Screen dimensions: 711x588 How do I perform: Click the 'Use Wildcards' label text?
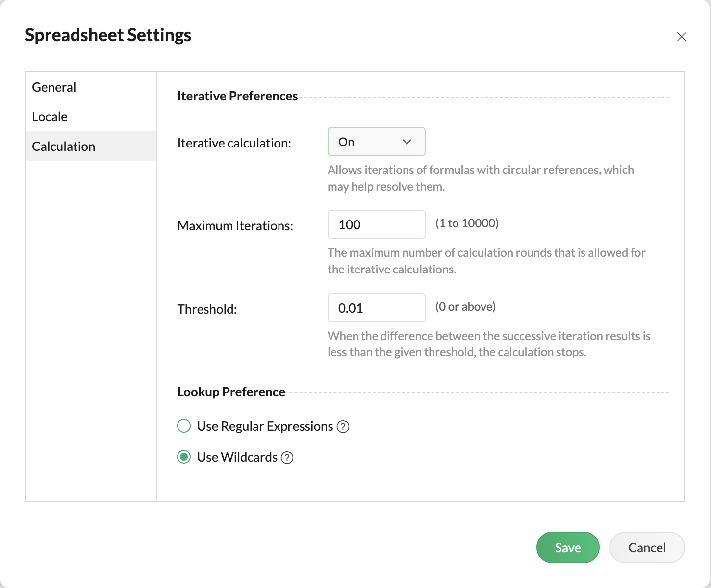[x=237, y=457]
